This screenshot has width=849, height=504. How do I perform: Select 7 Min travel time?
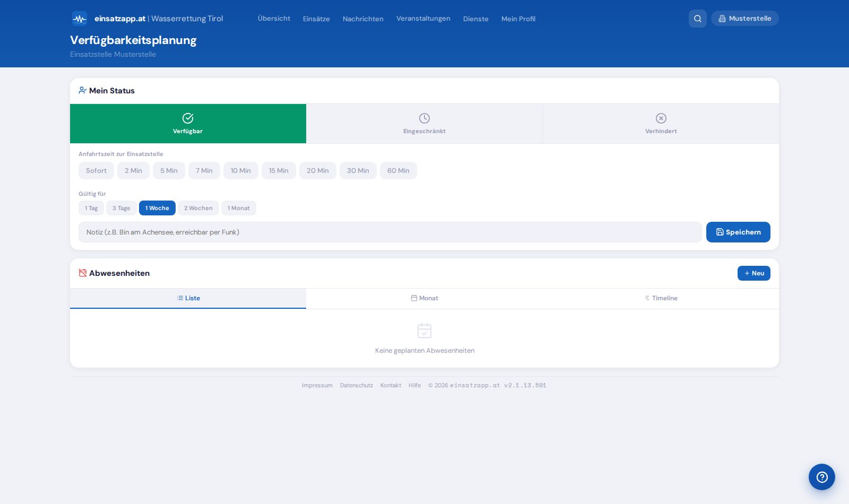(204, 171)
